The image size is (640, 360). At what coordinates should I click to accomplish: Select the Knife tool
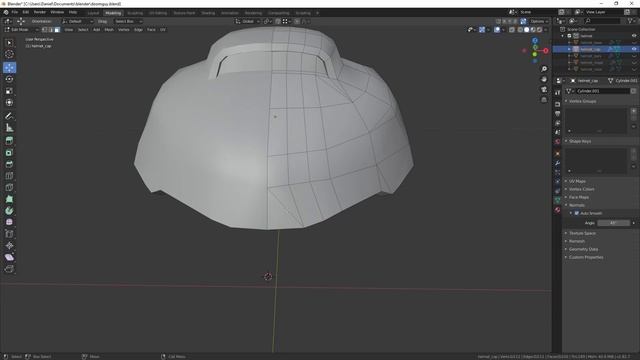click(x=9, y=188)
